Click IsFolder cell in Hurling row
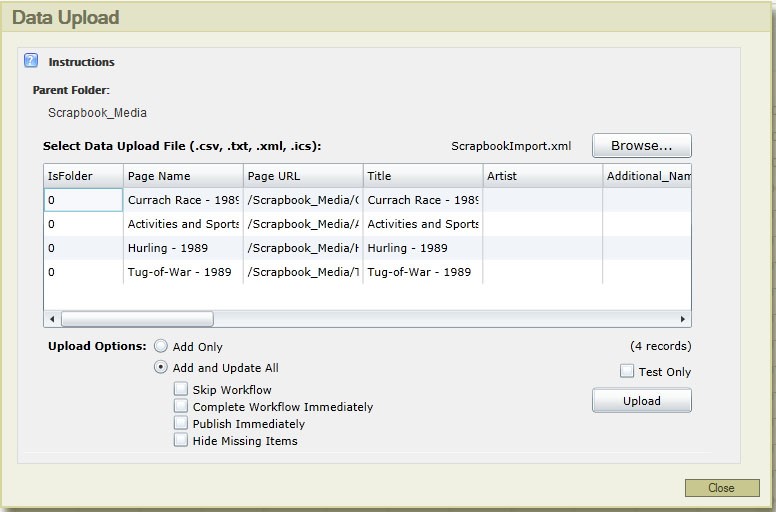 pos(83,248)
